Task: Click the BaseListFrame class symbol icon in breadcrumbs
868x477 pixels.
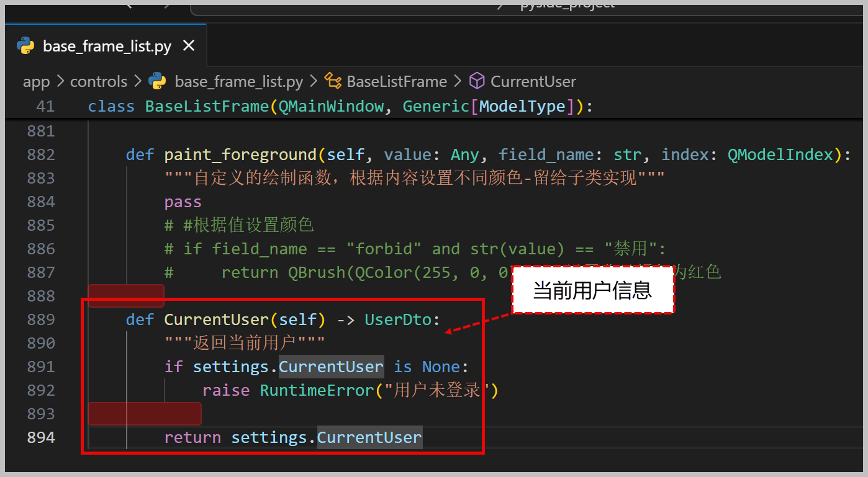Action: 333,81
